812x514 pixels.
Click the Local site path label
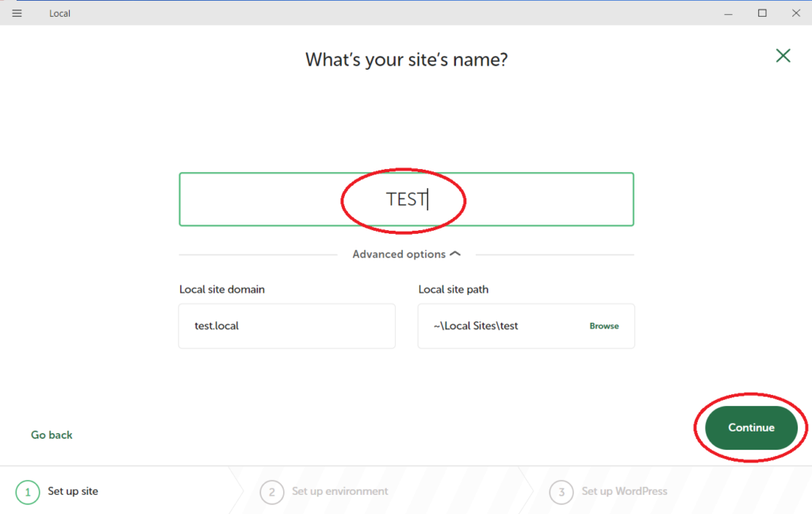tap(453, 289)
